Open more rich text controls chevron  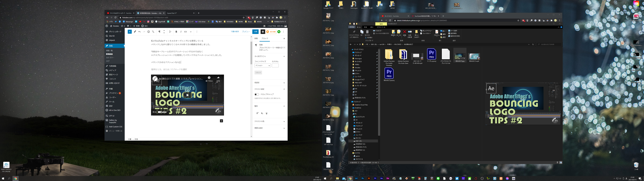[191, 32]
